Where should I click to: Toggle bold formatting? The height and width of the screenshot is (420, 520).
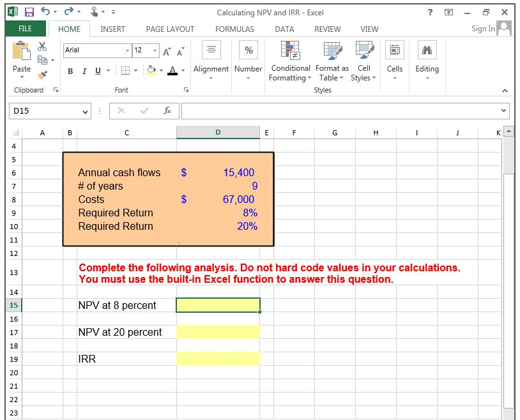point(70,71)
